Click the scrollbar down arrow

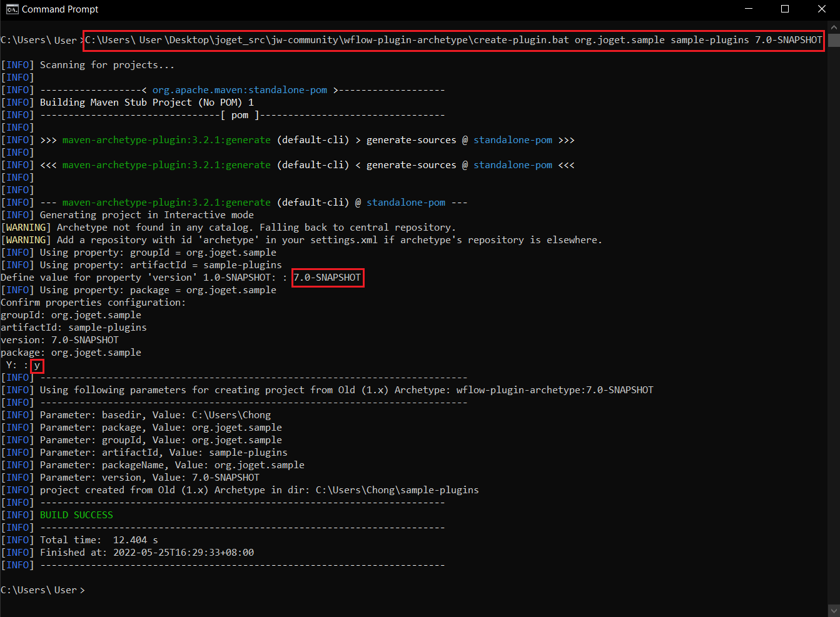point(834,610)
